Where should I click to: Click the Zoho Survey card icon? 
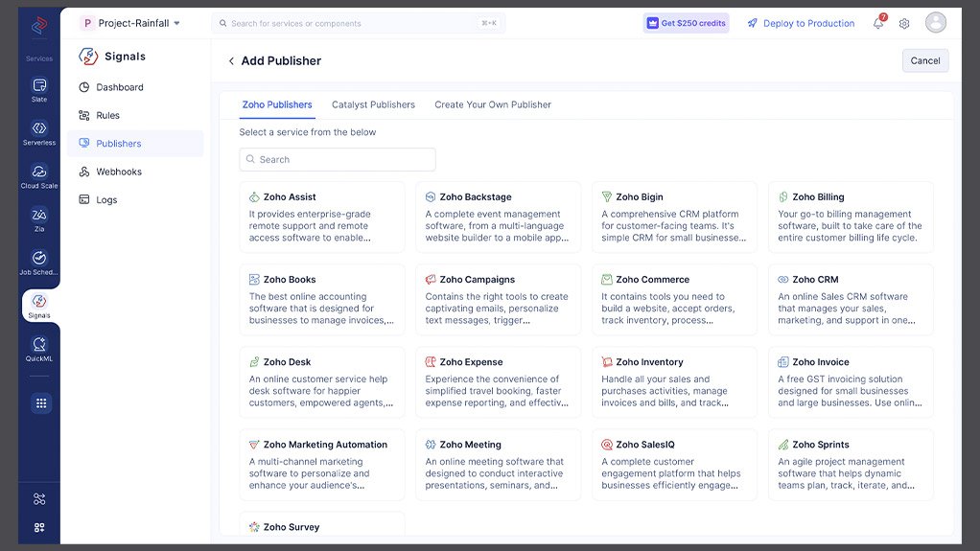click(254, 527)
